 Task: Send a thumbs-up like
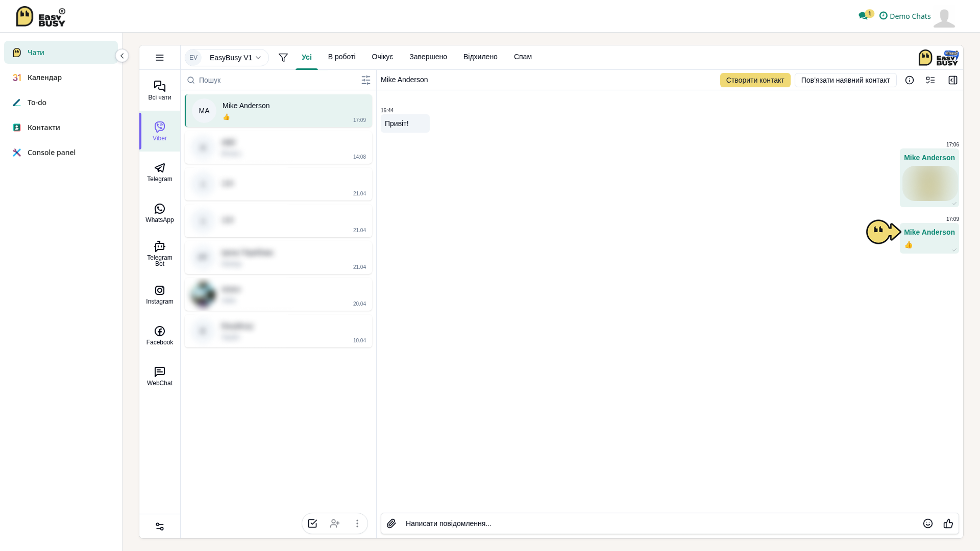(x=948, y=523)
